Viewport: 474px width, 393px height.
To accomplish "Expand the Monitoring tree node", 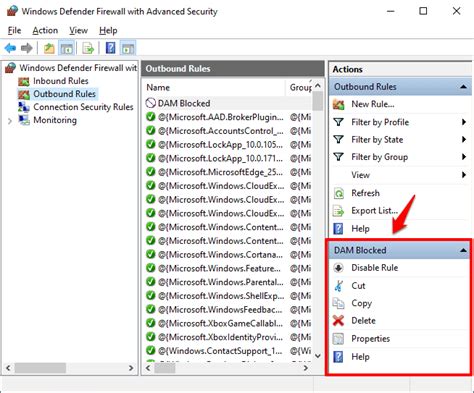I will pyautogui.click(x=10, y=121).
